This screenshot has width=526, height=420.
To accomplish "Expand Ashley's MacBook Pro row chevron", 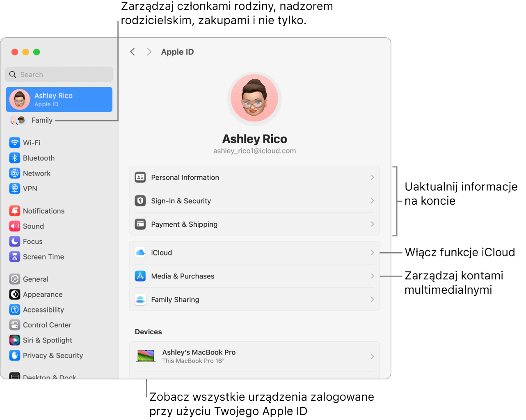I will pos(372,356).
